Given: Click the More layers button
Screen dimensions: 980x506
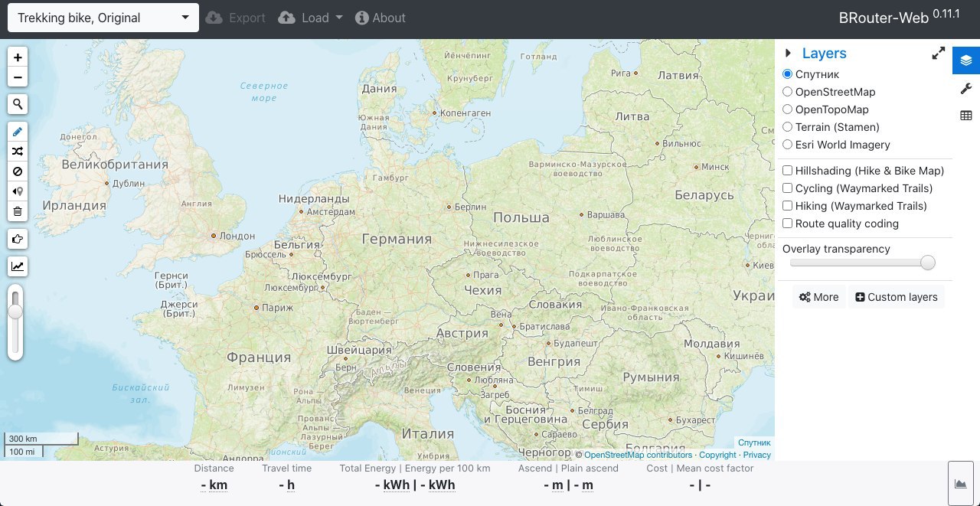Looking at the screenshot, I should click(818, 297).
